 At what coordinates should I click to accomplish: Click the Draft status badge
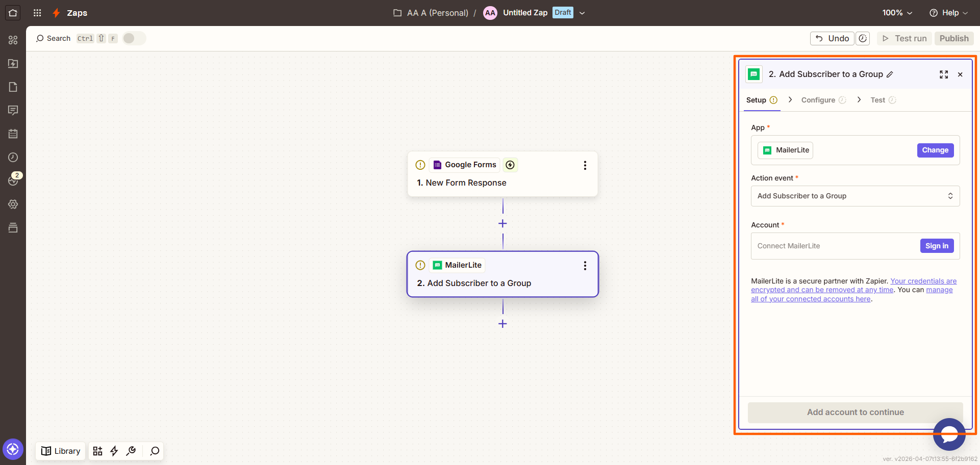click(x=563, y=13)
